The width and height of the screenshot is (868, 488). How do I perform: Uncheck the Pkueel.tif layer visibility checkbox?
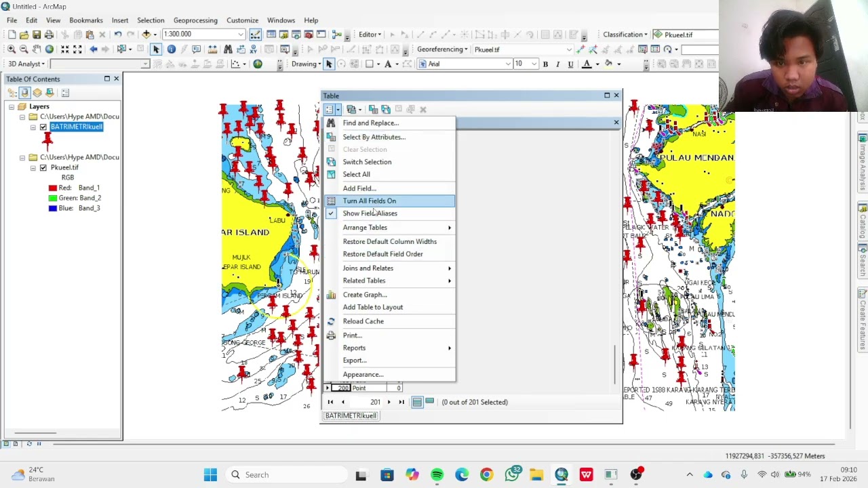43,167
